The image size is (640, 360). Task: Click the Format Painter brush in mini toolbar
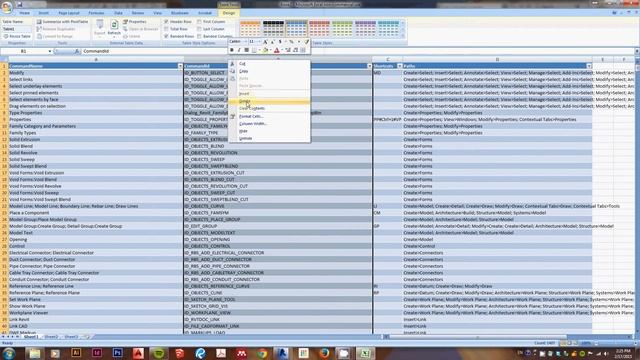[306, 42]
